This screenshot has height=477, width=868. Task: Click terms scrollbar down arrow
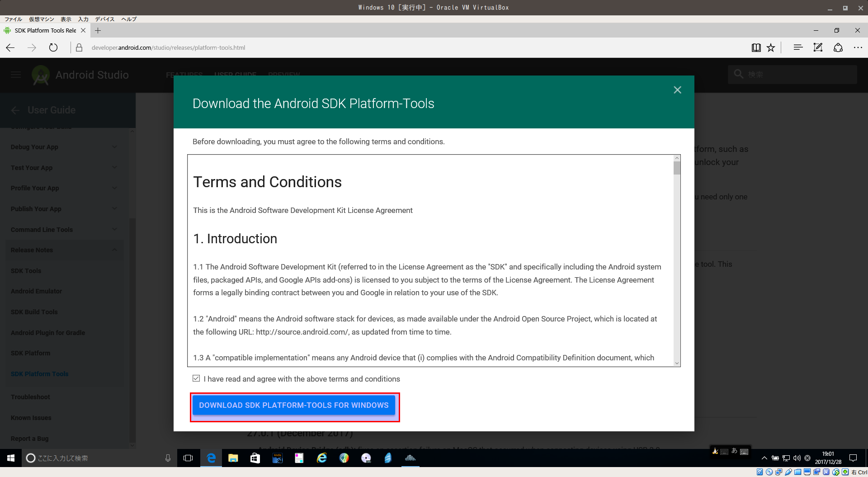tap(677, 363)
